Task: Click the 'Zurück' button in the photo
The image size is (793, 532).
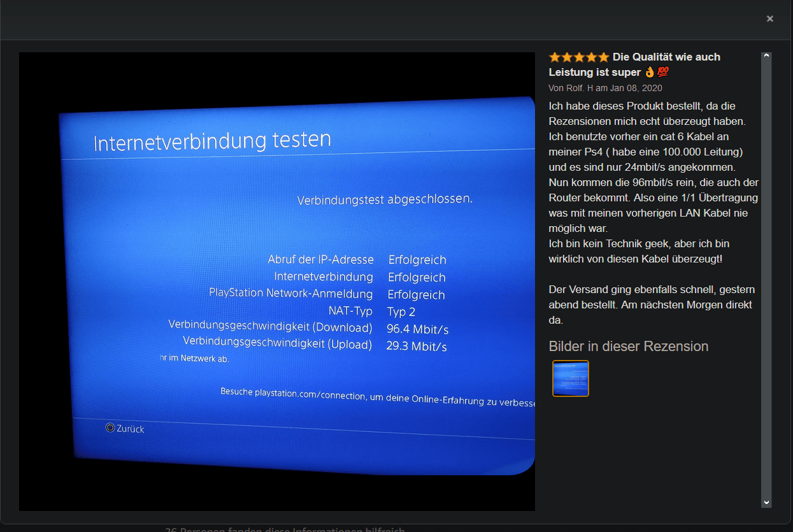Action: (x=125, y=429)
